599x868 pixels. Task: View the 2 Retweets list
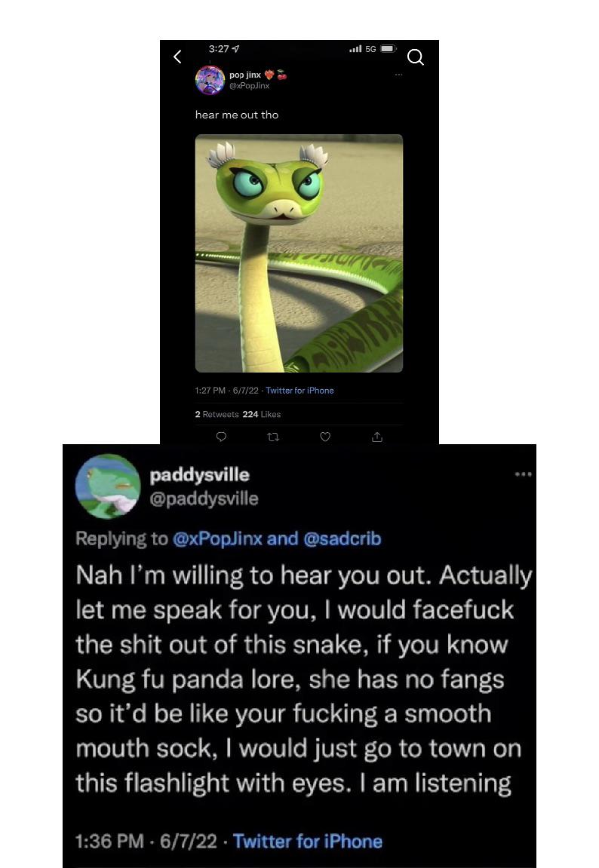click(x=217, y=414)
